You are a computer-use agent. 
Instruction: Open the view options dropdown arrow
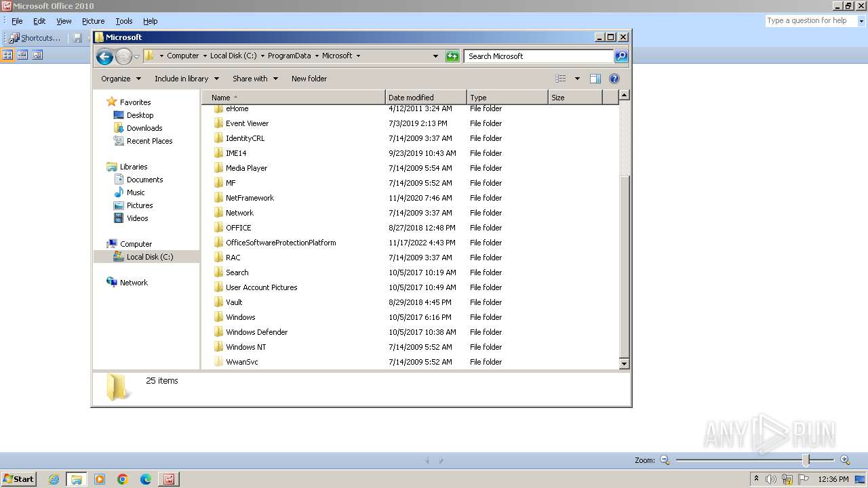[577, 79]
